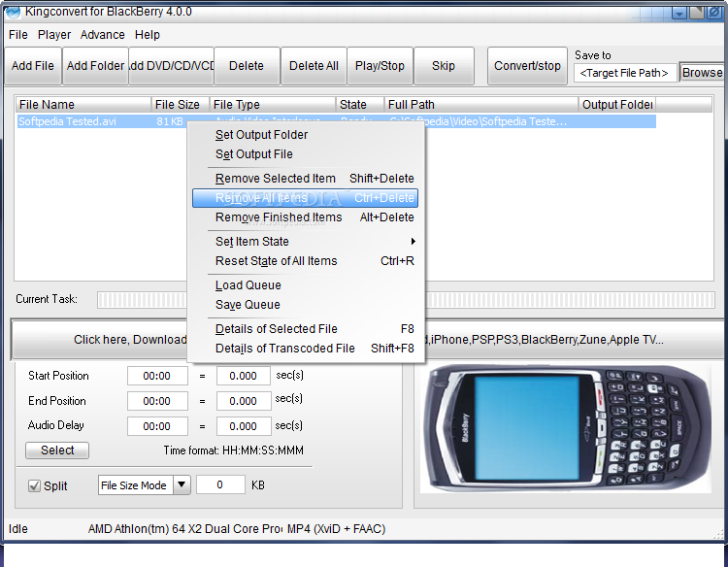Open the File Size Mode dropdown
Viewport: 728px width, 567px height.
144,485
